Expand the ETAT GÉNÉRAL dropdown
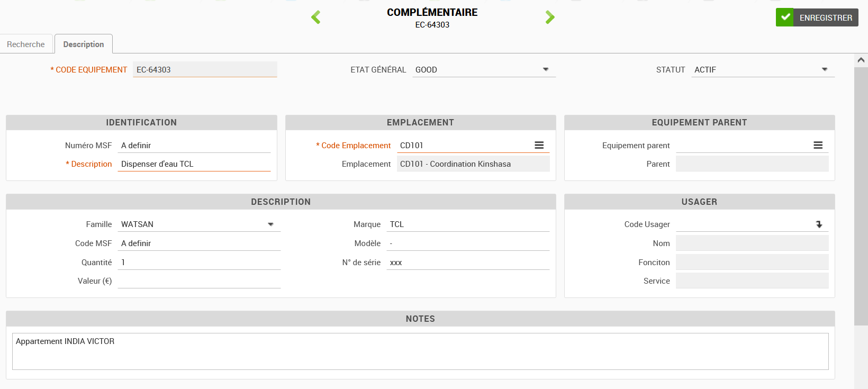 (546, 69)
